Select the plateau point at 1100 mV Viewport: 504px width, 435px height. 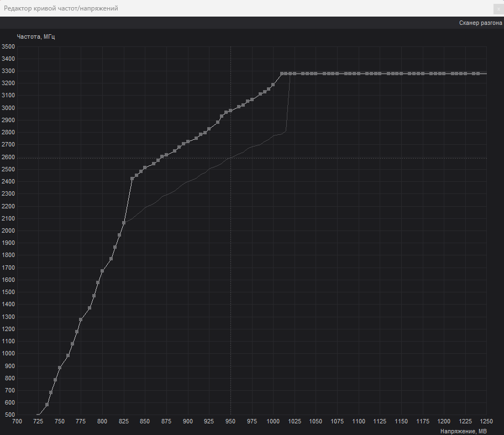click(358, 72)
